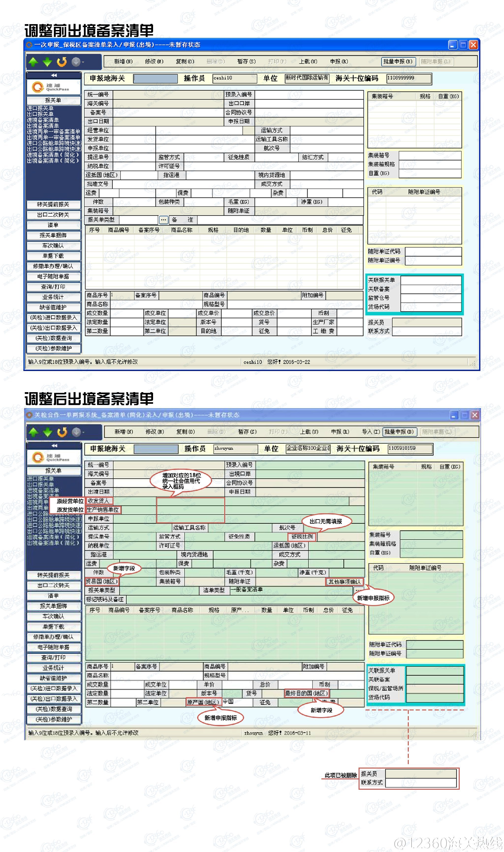This screenshot has width=504, height=852.
Task: Click 操作员 field showing zhouyun
Action: (236, 449)
